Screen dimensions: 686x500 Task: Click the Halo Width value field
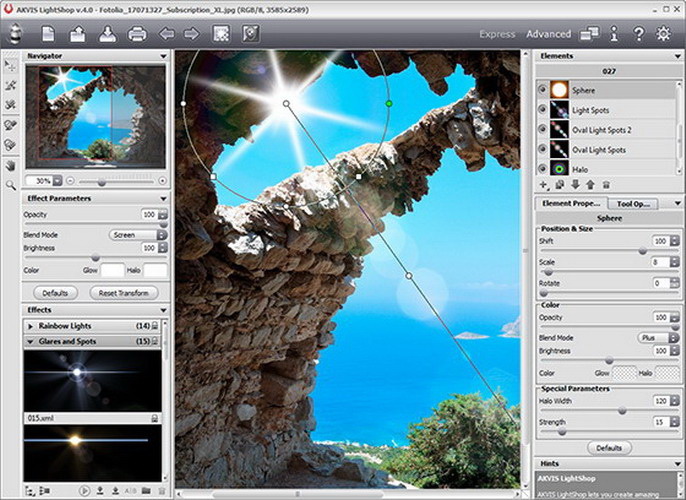661,401
